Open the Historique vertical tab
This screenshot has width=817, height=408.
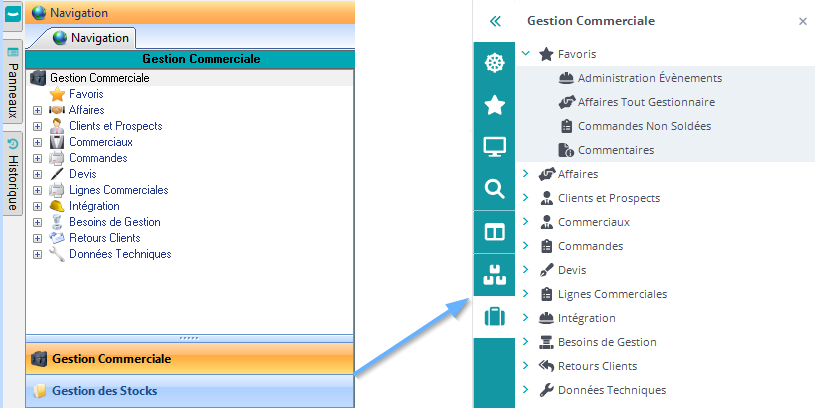[x=13, y=174]
